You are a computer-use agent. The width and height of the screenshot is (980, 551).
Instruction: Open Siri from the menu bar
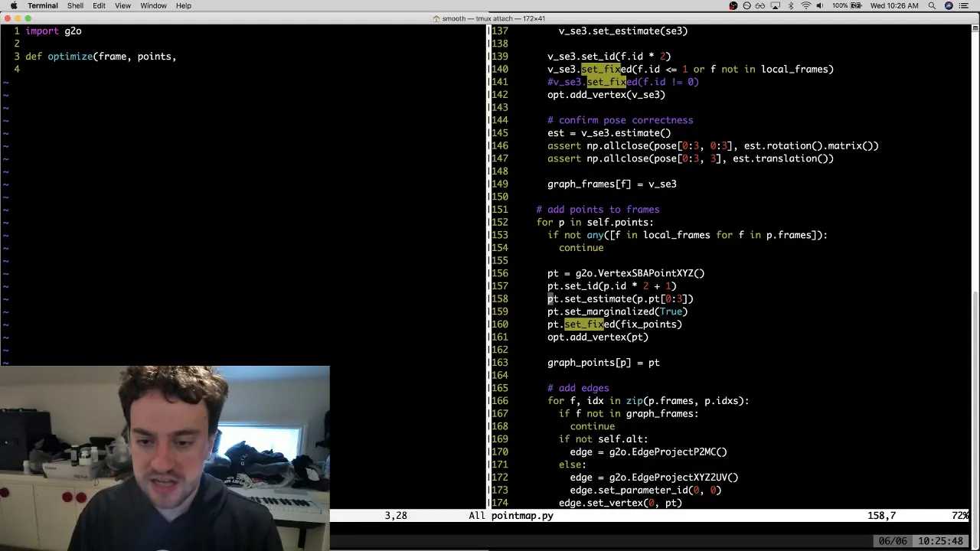click(949, 5)
